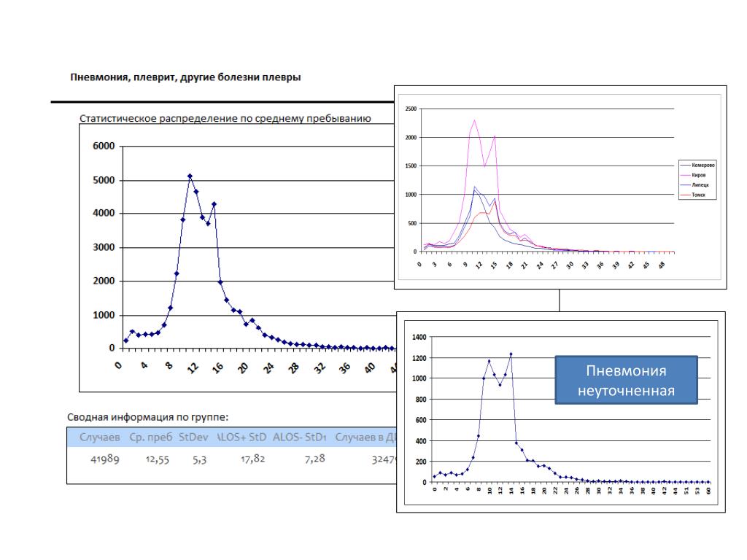Viewport: 747px width, 560px height.
Task: Click the 'StDev' table header
Action: [x=193, y=437]
